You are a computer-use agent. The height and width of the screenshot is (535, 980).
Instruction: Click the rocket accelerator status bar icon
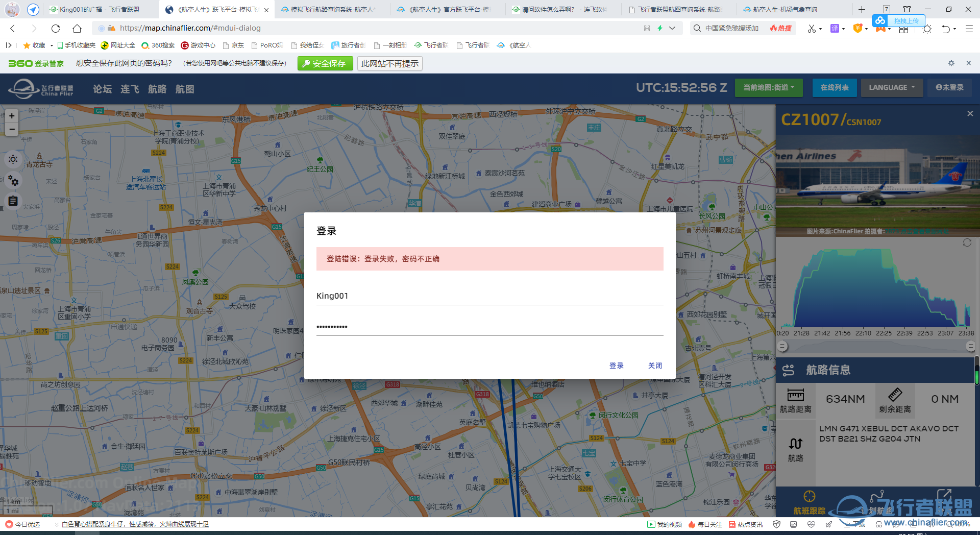(828, 524)
